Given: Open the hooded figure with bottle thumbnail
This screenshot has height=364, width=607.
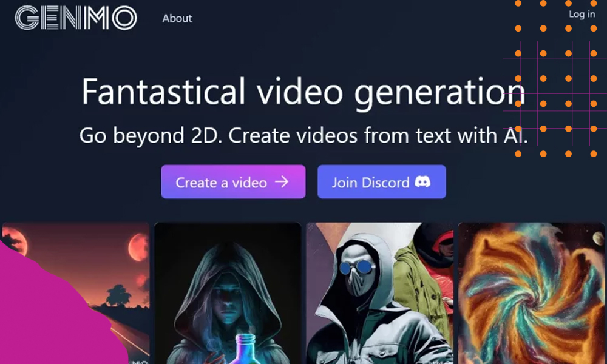Looking at the screenshot, I should [228, 293].
